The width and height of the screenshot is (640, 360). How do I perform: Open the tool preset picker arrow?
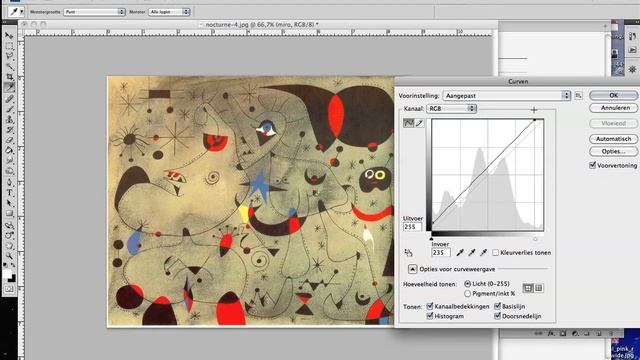22,12
